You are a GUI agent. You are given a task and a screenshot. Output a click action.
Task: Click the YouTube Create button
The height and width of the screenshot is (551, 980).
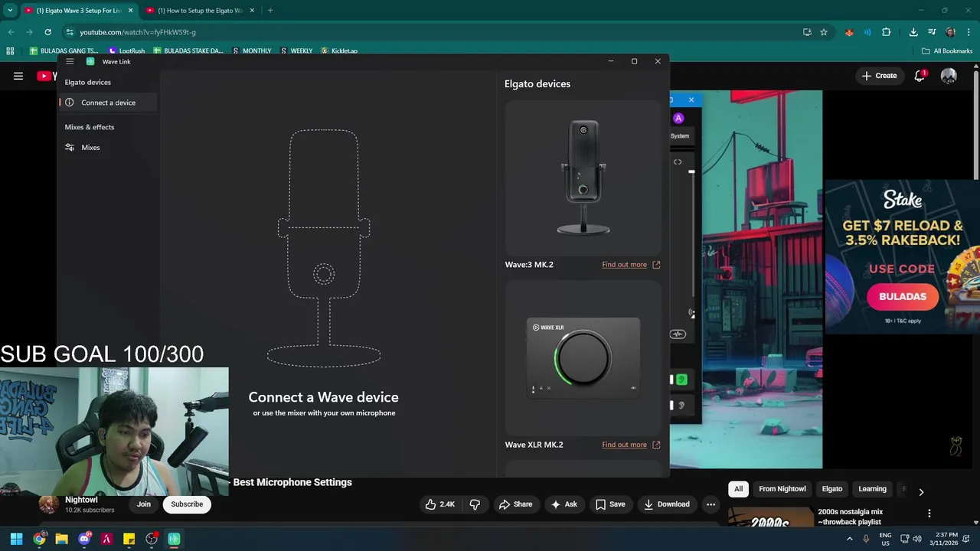879,76
